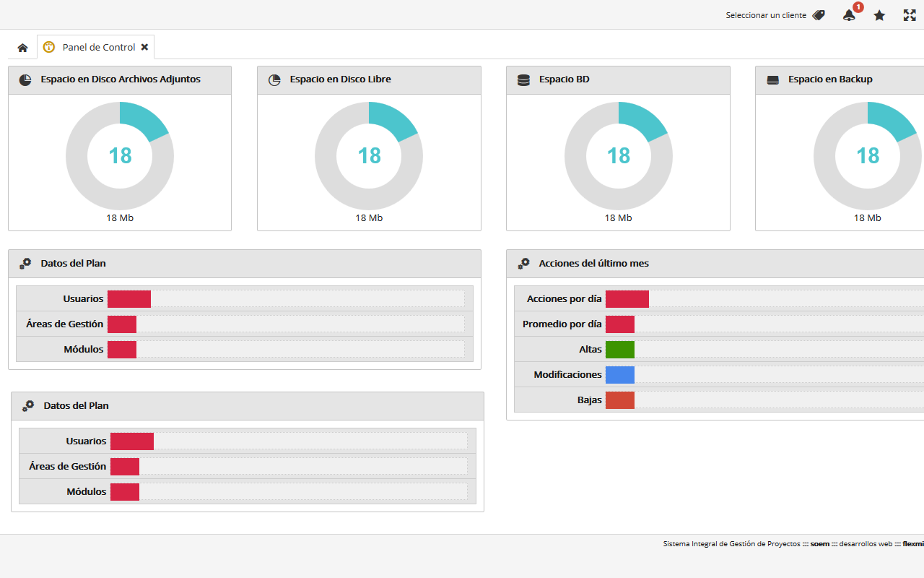Click the Espacio BD donut chart
924x578 pixels.
(x=619, y=155)
